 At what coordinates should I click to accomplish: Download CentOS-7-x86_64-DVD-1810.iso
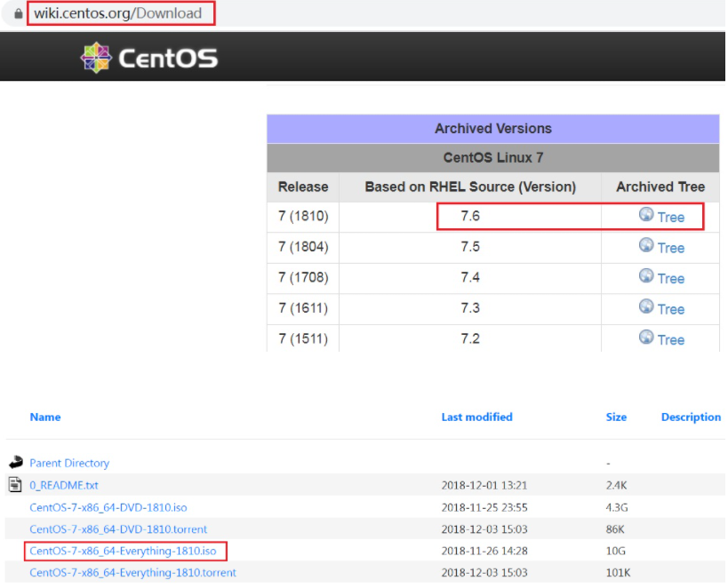pos(108,507)
